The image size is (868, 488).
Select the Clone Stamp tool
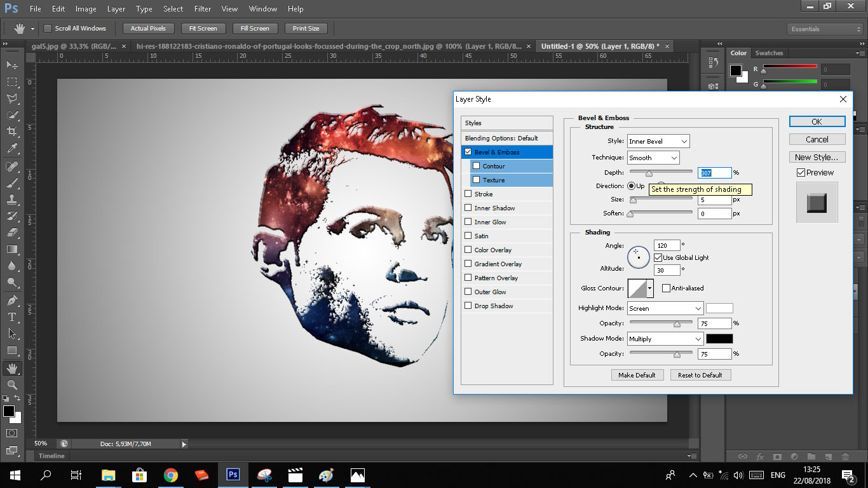[x=12, y=200]
